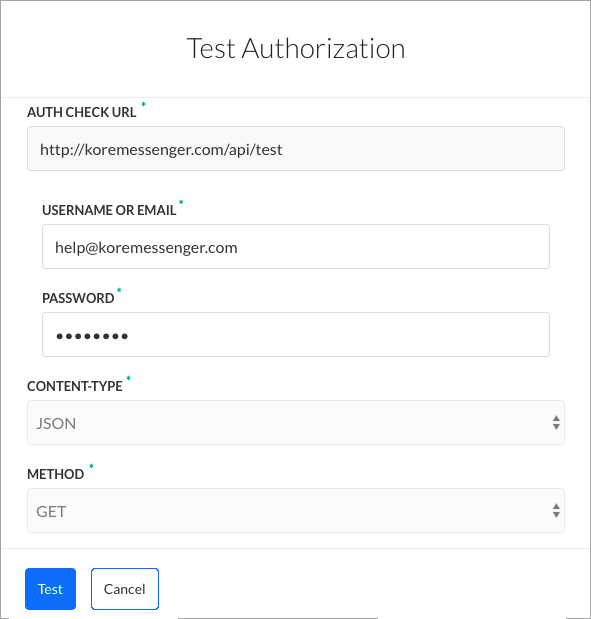Screen dimensions: 591x619
Task: Click the Username or Email input
Action: pos(296,246)
